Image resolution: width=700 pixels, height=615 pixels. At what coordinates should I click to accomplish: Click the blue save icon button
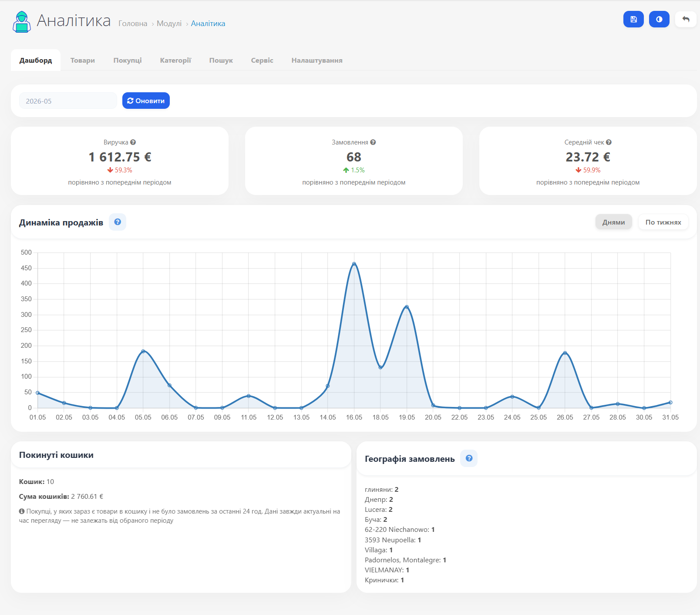point(633,19)
